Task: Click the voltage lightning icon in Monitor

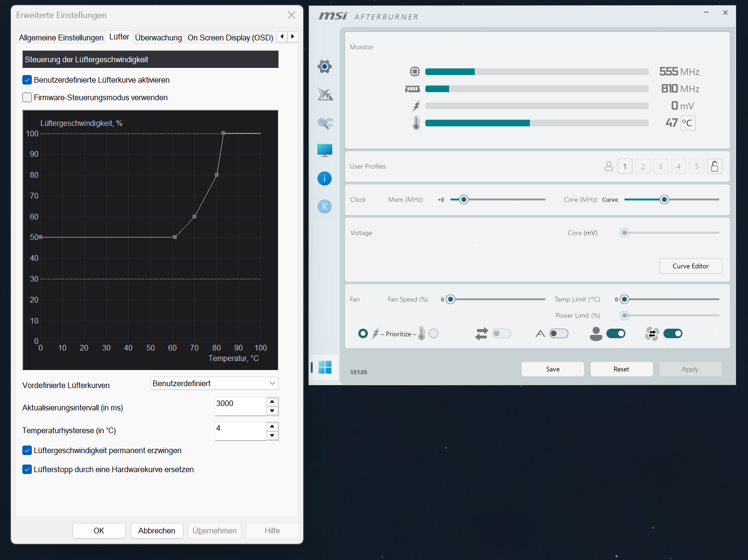Action: (416, 106)
